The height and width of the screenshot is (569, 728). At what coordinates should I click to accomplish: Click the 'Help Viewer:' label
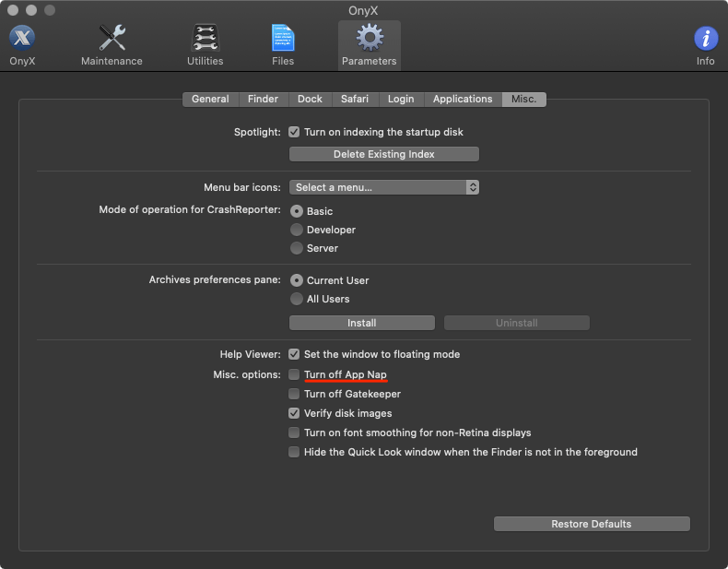click(x=251, y=354)
